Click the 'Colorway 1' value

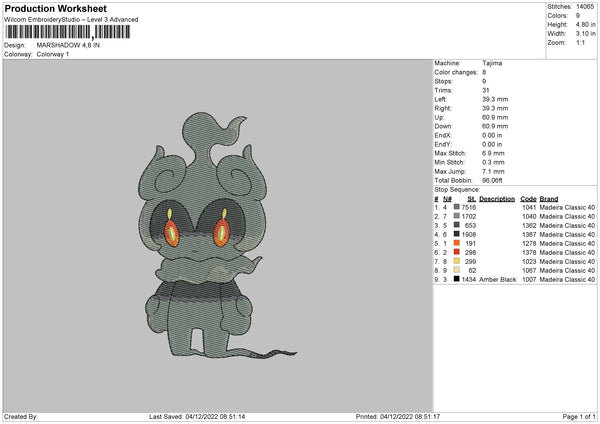pyautogui.click(x=53, y=54)
